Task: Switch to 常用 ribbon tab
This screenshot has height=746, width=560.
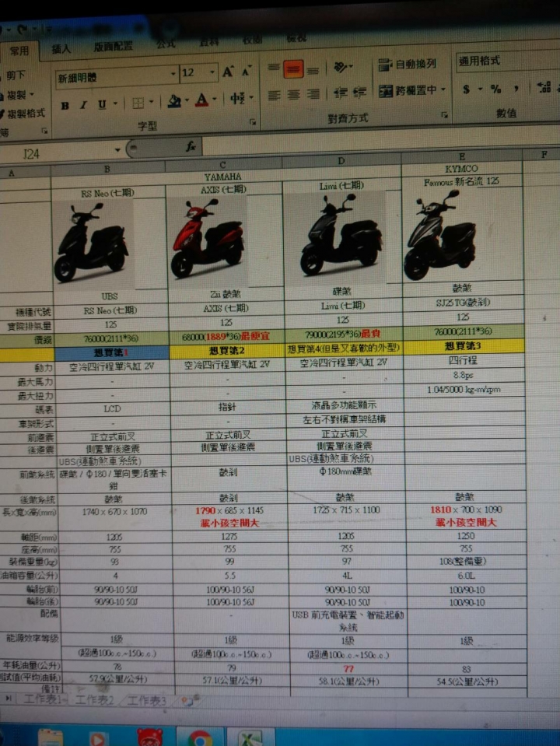Action: tap(20, 51)
